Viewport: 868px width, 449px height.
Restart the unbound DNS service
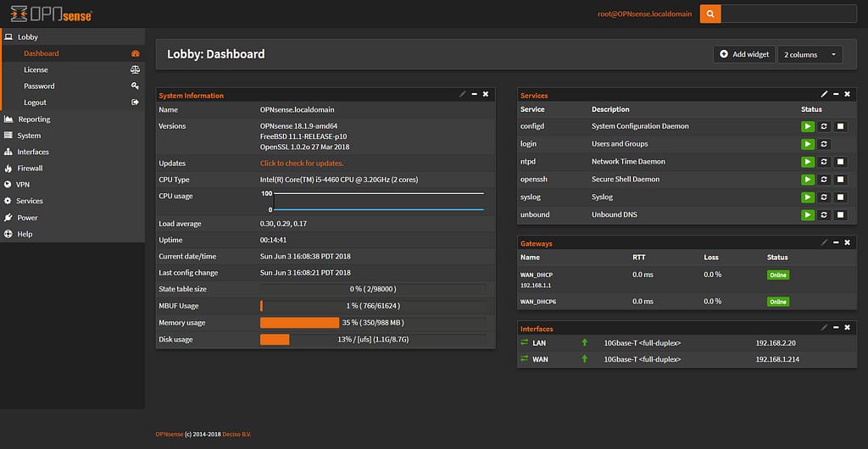824,215
